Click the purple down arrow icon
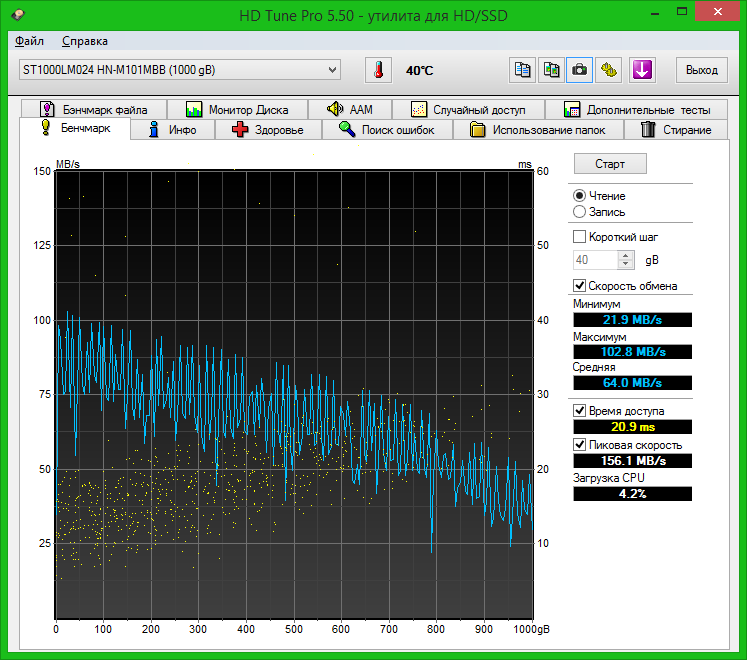Viewport: 747px width, 660px height. [x=641, y=70]
